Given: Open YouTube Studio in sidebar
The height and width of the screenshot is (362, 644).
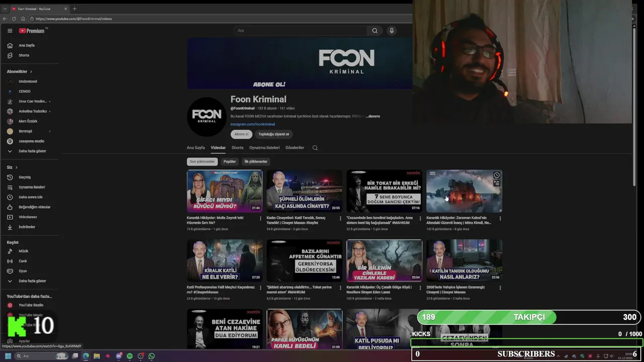Looking at the screenshot, I should [30, 305].
